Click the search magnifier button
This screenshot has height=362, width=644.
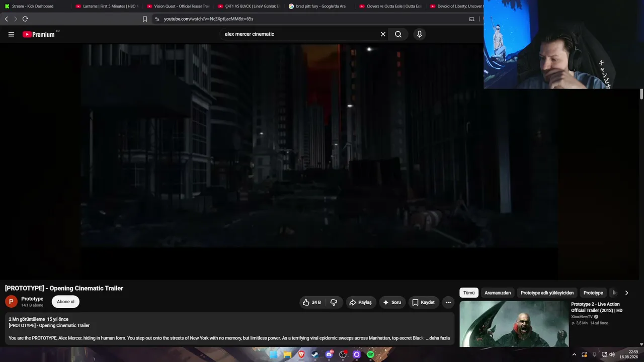pos(398,34)
